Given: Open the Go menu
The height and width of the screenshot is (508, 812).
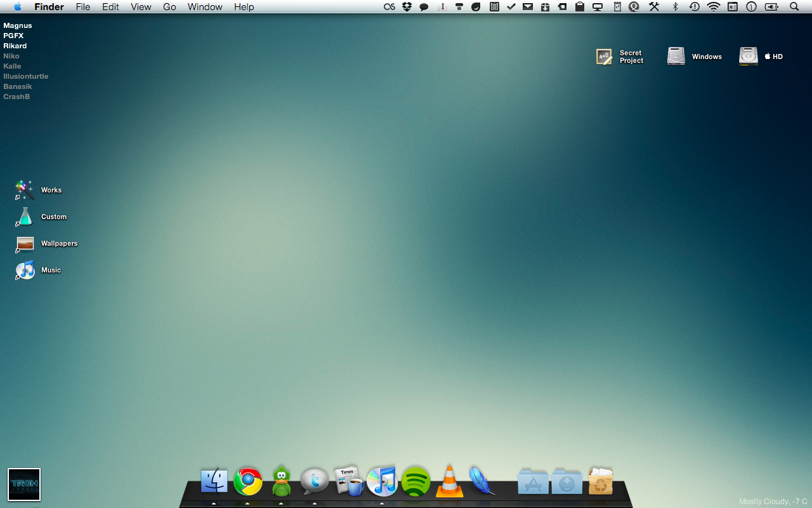Looking at the screenshot, I should coord(169,6).
